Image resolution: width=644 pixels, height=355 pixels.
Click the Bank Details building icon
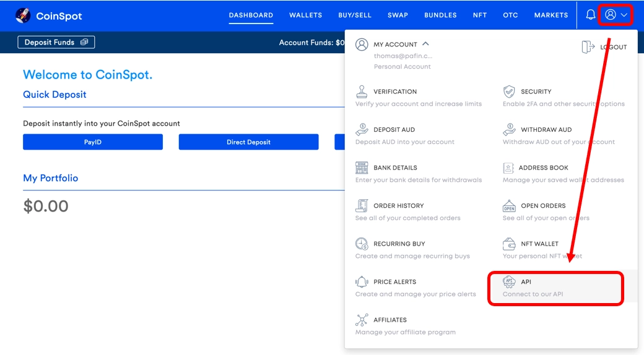(x=362, y=168)
